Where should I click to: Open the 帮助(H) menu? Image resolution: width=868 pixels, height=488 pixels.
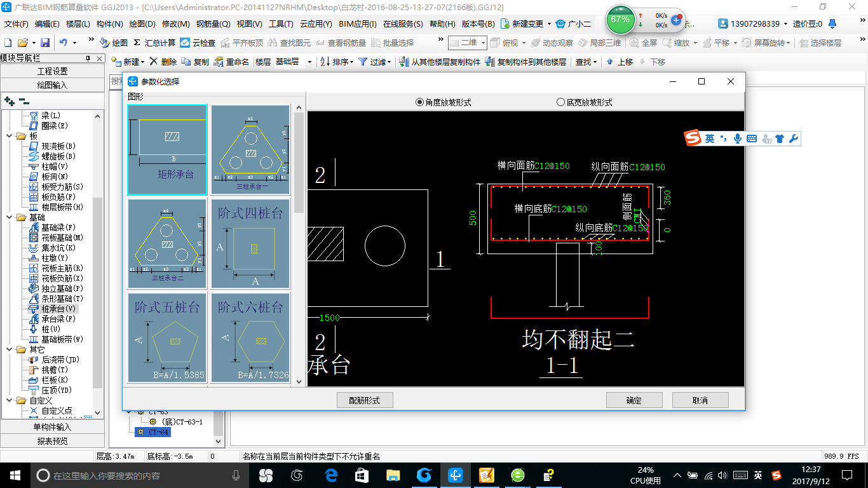(x=442, y=24)
